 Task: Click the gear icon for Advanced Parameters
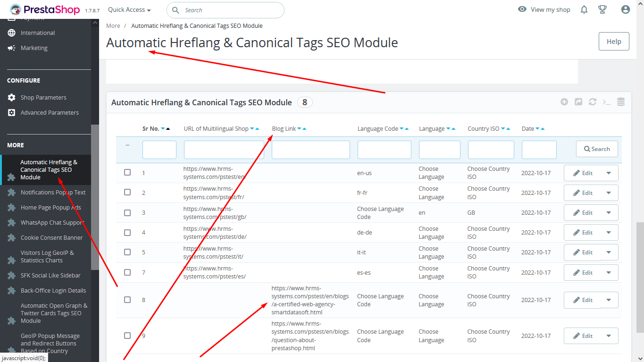pyautogui.click(x=11, y=113)
